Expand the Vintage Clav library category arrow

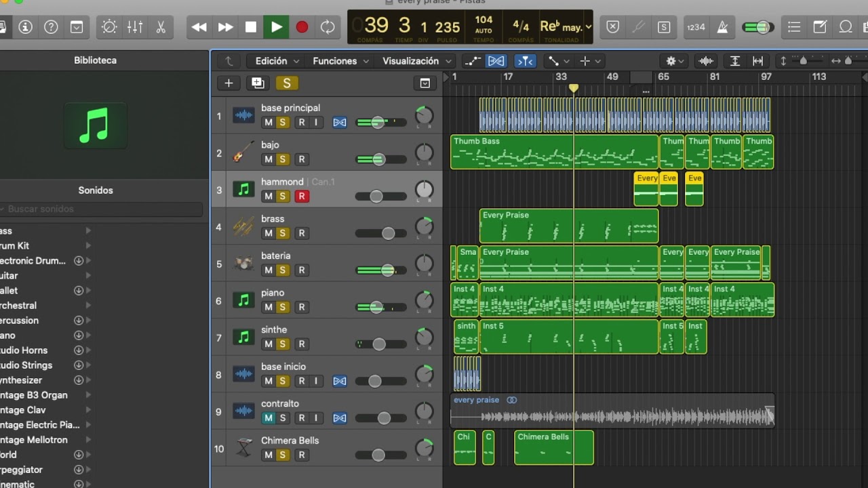coord(88,410)
